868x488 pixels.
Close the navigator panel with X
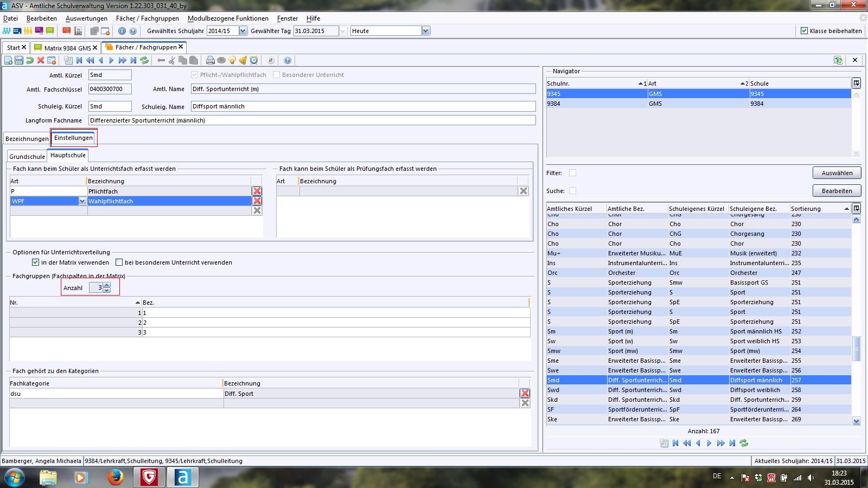855,60
